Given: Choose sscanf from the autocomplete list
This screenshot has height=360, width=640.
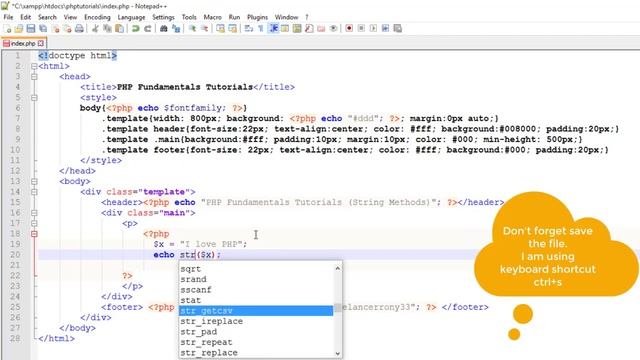Looking at the screenshot, I should (x=256, y=290).
